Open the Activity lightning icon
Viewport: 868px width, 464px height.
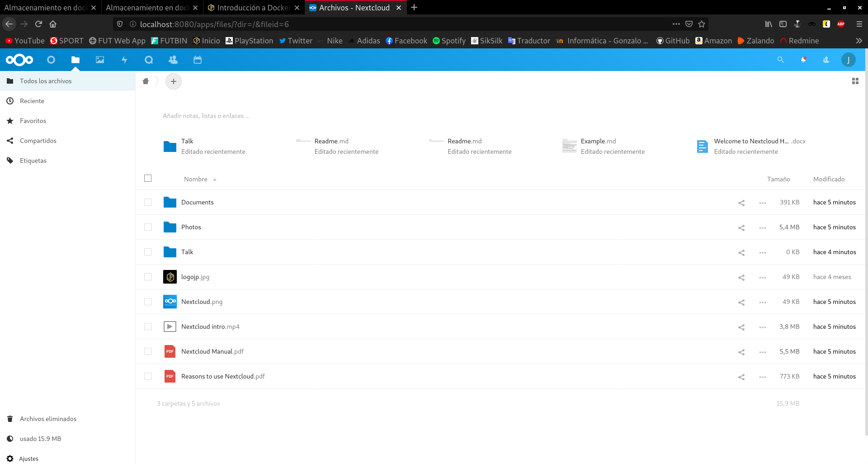tap(124, 60)
